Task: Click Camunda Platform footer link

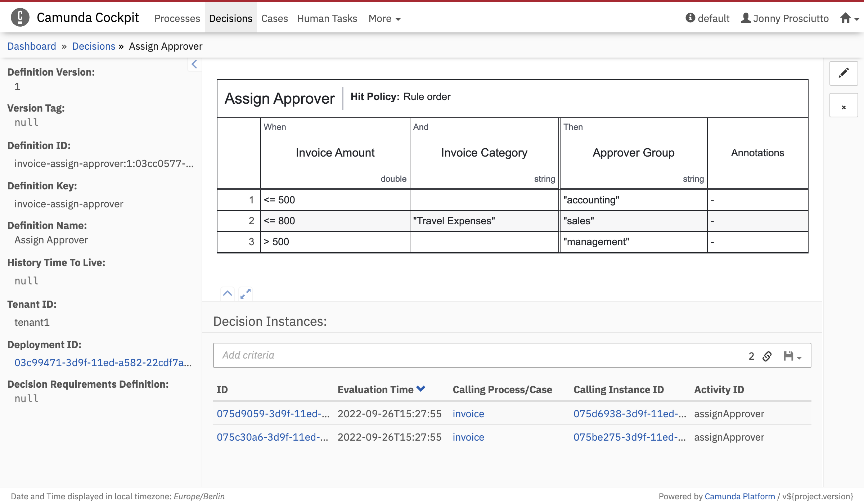Action: [740, 496]
